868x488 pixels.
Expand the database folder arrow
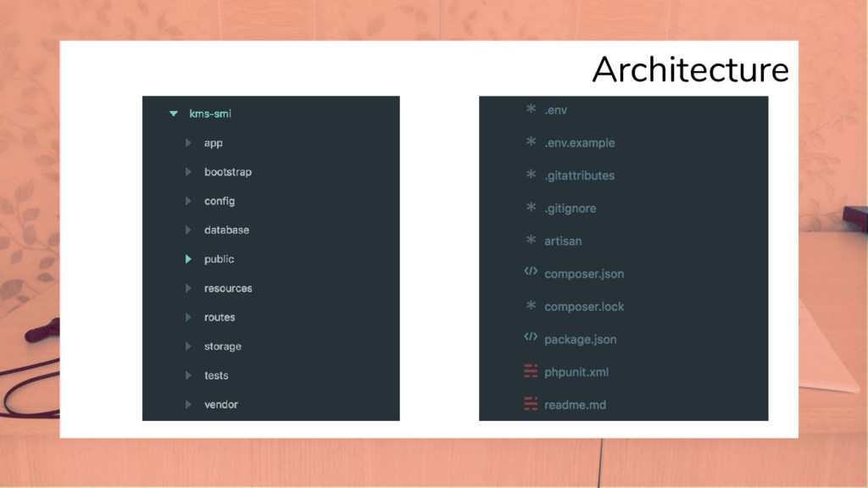point(188,230)
